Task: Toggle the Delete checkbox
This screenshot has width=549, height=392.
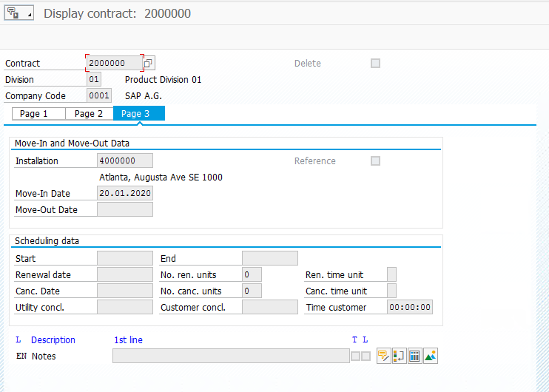Action: pyautogui.click(x=375, y=64)
